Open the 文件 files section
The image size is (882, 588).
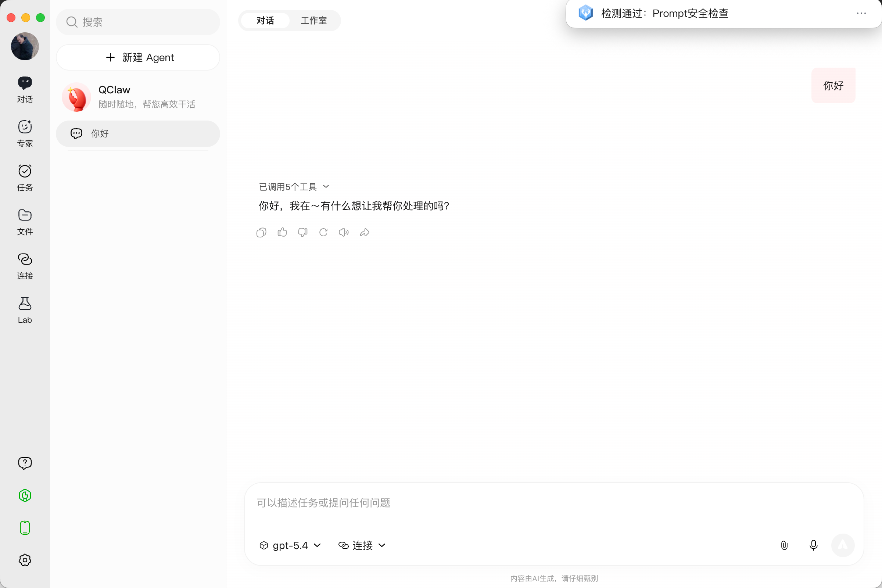click(25, 222)
